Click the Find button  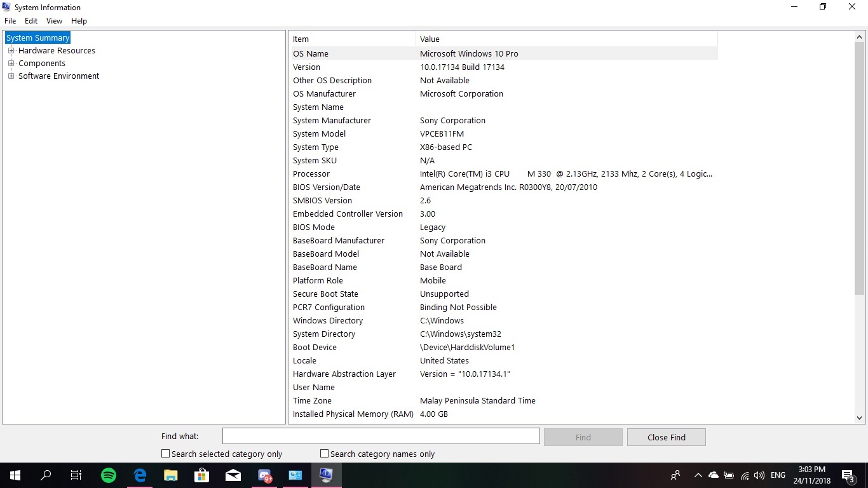pos(583,437)
